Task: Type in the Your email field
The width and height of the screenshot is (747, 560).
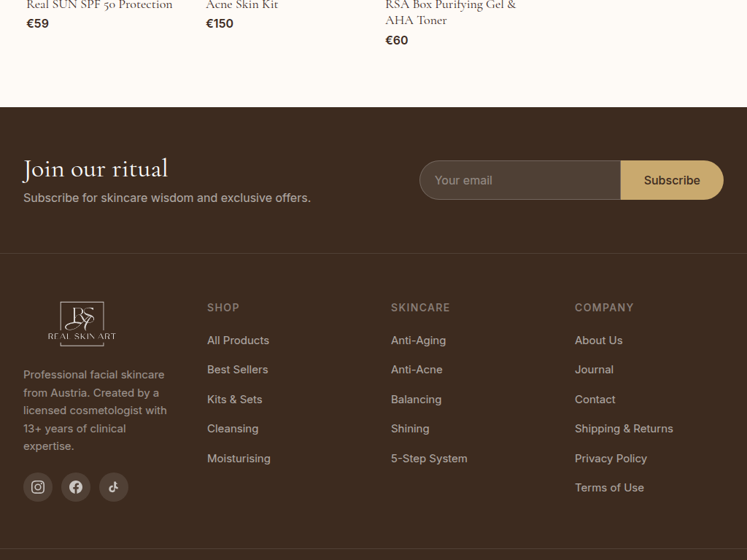Action: [x=519, y=180]
